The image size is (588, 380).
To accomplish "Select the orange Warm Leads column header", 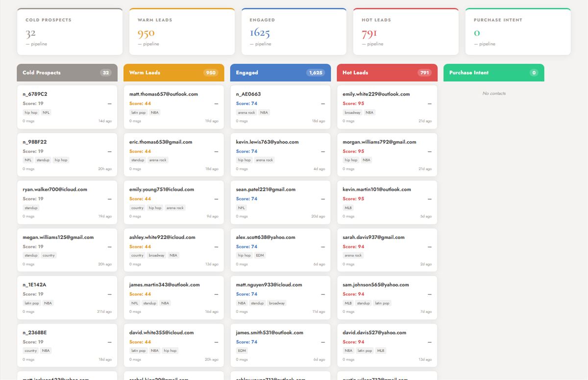I will pos(174,72).
